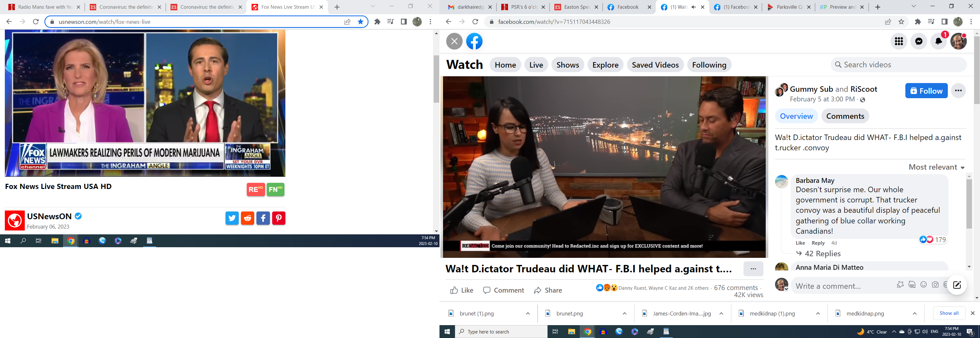Open the Facebook menu grid icon

point(899,42)
